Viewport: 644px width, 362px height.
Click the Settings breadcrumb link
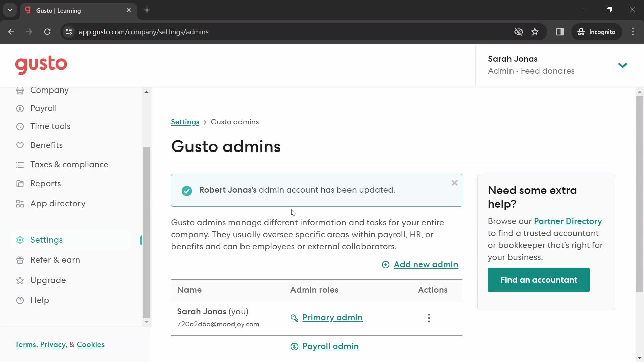pyautogui.click(x=185, y=122)
